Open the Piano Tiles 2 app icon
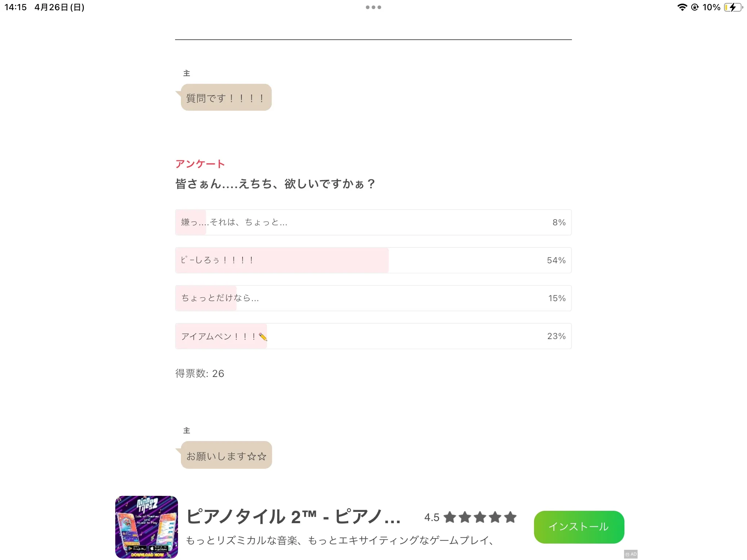This screenshot has width=747, height=560. pos(147,527)
